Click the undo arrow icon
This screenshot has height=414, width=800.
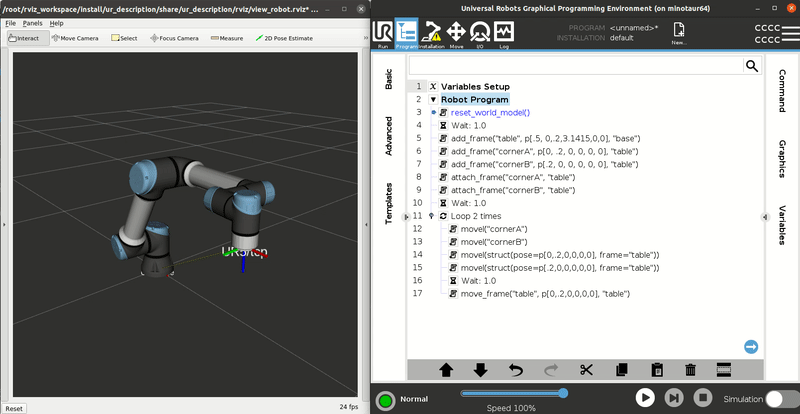(x=516, y=369)
